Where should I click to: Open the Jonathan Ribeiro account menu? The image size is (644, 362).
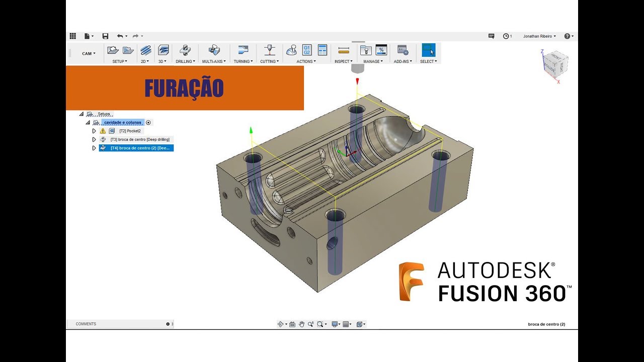point(539,36)
